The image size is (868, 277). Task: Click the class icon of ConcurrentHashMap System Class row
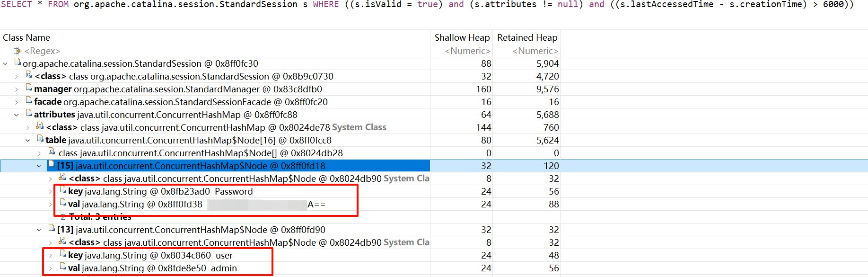(x=40, y=126)
